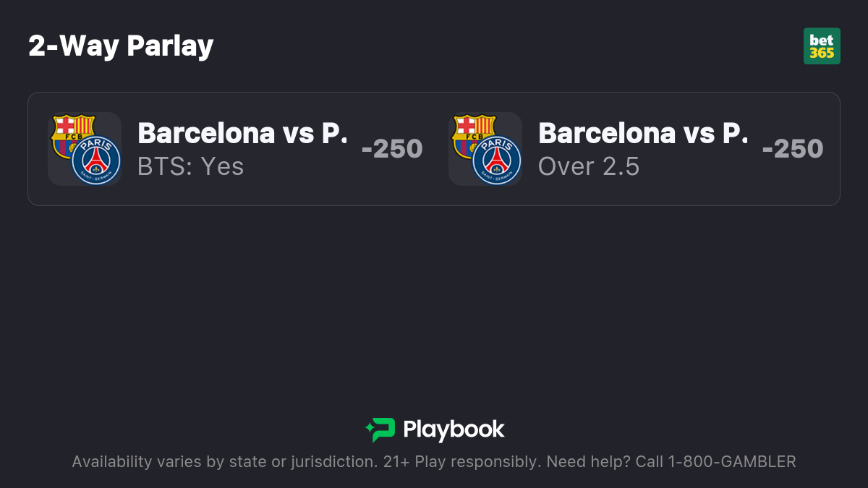Click the green Playbook logo icon
The image size is (868, 488).
380,429
